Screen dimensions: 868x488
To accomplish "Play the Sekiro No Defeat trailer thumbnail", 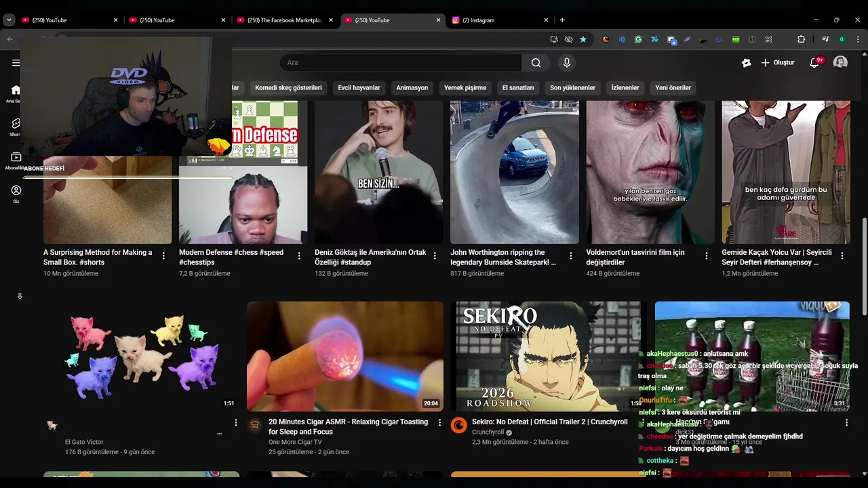I will tap(548, 357).
